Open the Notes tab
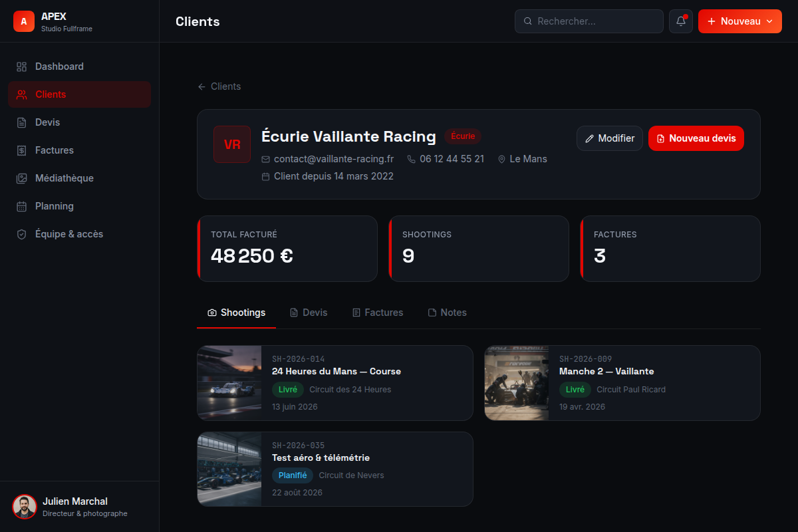This screenshot has height=532, width=798. [447, 313]
